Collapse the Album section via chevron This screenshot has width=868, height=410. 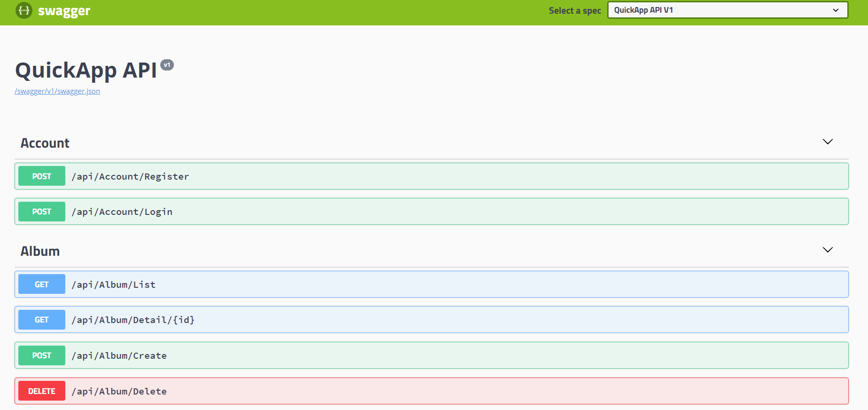[828, 250]
